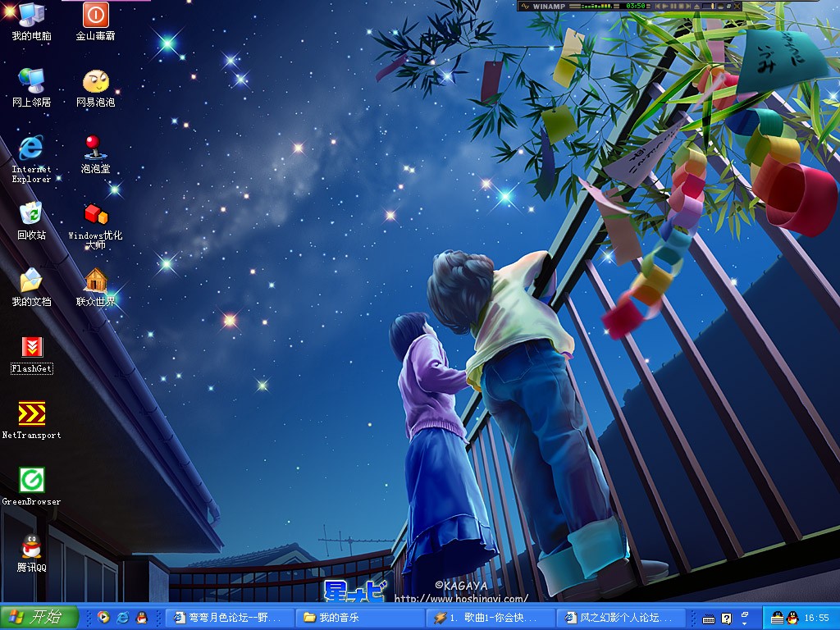Open the QQ penguin tray icon
The width and height of the screenshot is (840, 630).
pos(792,618)
